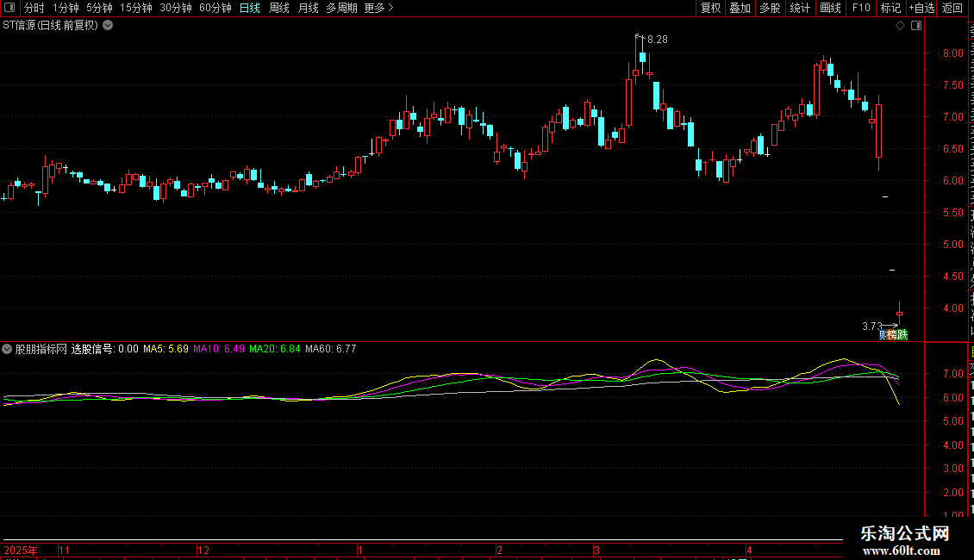Click the 2025年 timeline label
This screenshot has width=974, height=560.
21,550
